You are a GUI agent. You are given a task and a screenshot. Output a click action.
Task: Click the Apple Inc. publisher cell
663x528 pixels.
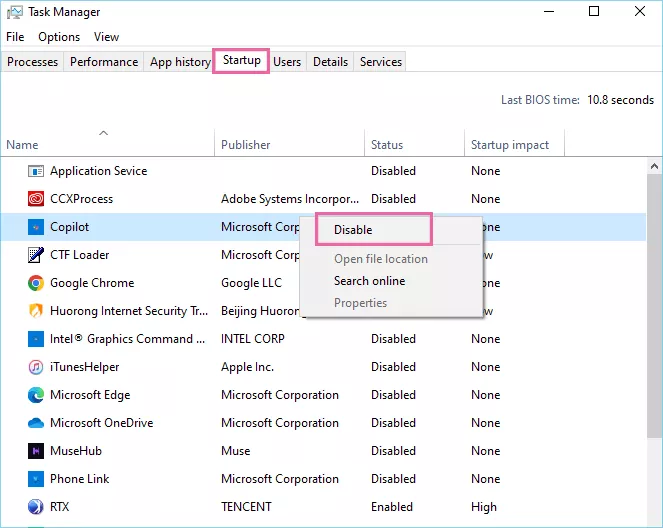(x=247, y=367)
